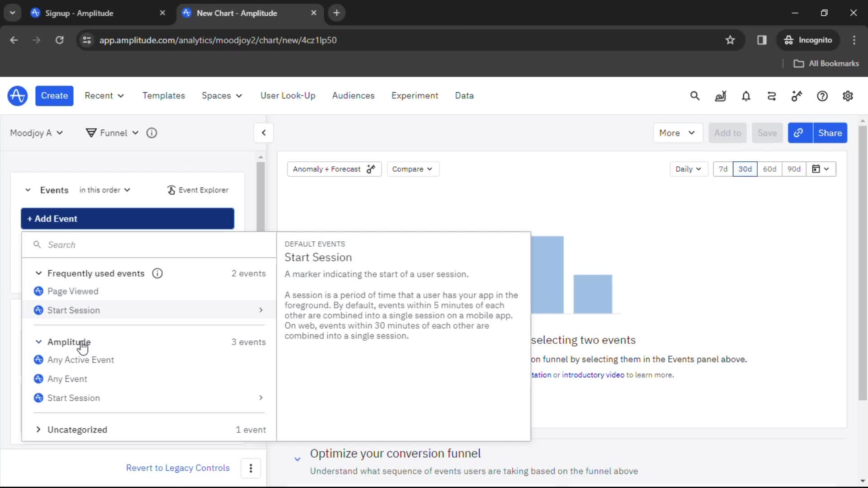The width and height of the screenshot is (868, 488).
Task: Open the introductory video link
Action: [593, 375]
